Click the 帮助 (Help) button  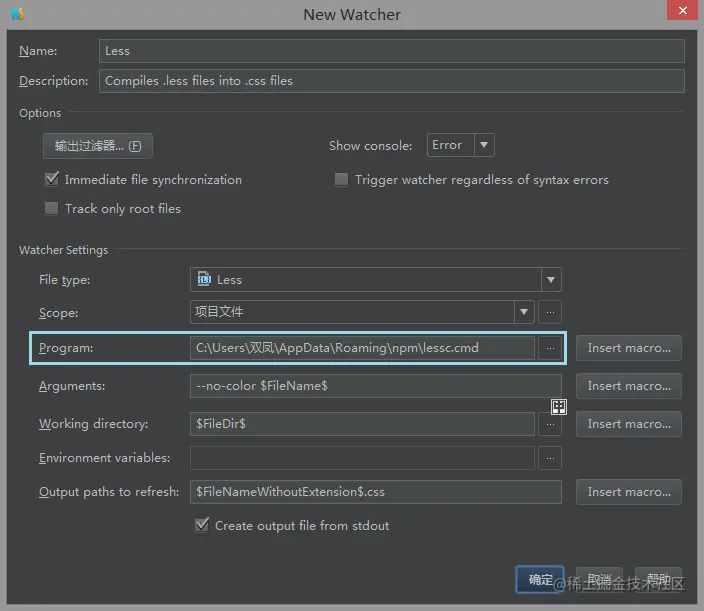[658, 579]
